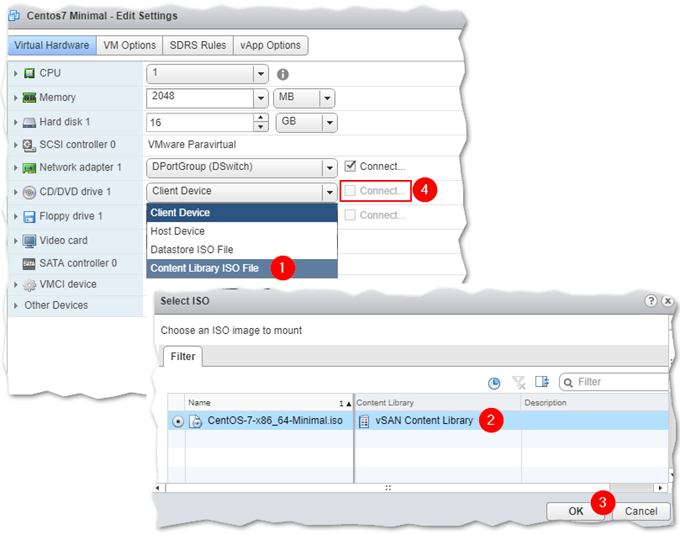Click the CPU info icon
Viewport: 680px width, 535px height.
click(283, 75)
